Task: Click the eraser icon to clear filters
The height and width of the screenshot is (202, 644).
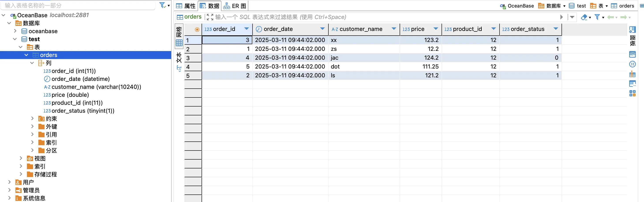Action: click(x=584, y=17)
